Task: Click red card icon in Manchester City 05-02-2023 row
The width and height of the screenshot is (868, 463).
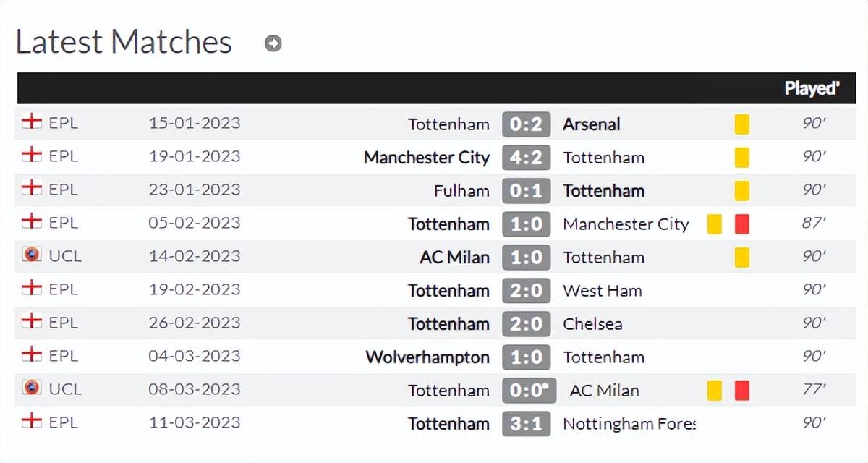Action: pyautogui.click(x=741, y=224)
